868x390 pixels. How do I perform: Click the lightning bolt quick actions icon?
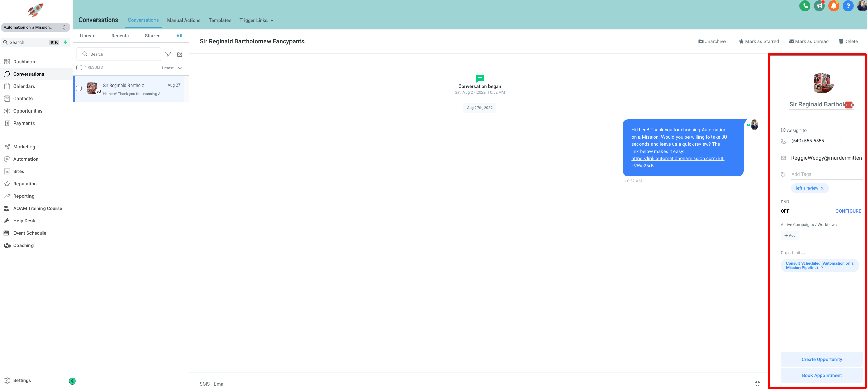tap(65, 42)
